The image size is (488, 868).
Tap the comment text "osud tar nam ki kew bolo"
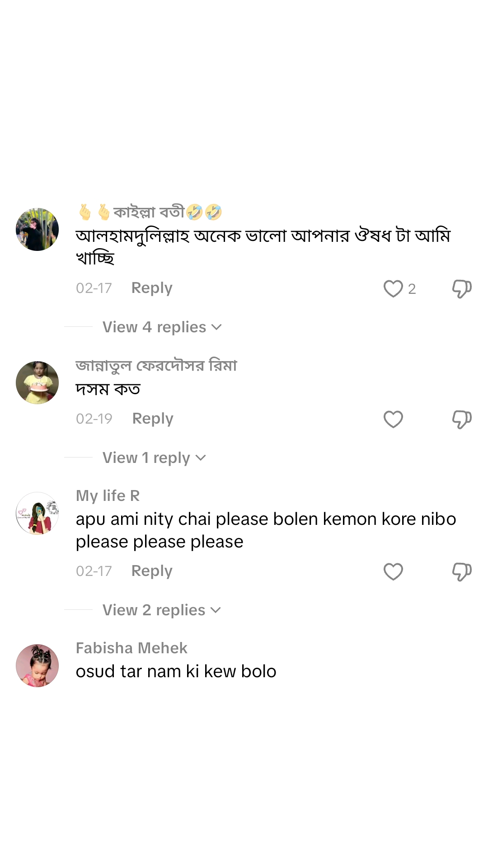point(176,671)
